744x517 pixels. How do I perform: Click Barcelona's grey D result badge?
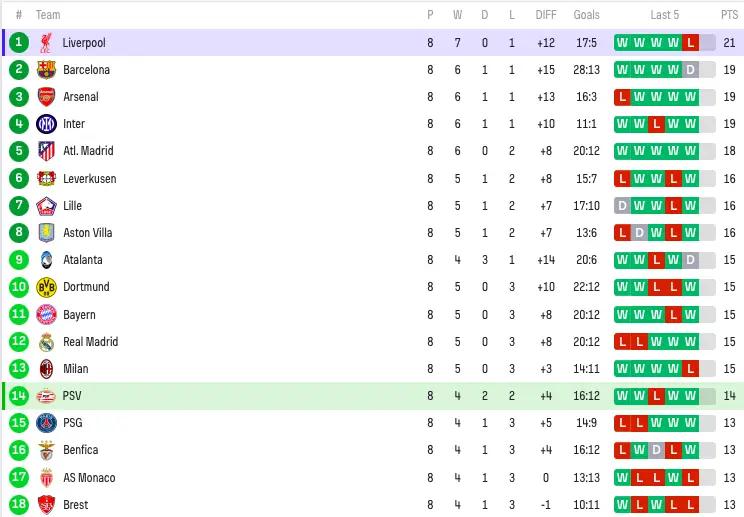(x=690, y=70)
